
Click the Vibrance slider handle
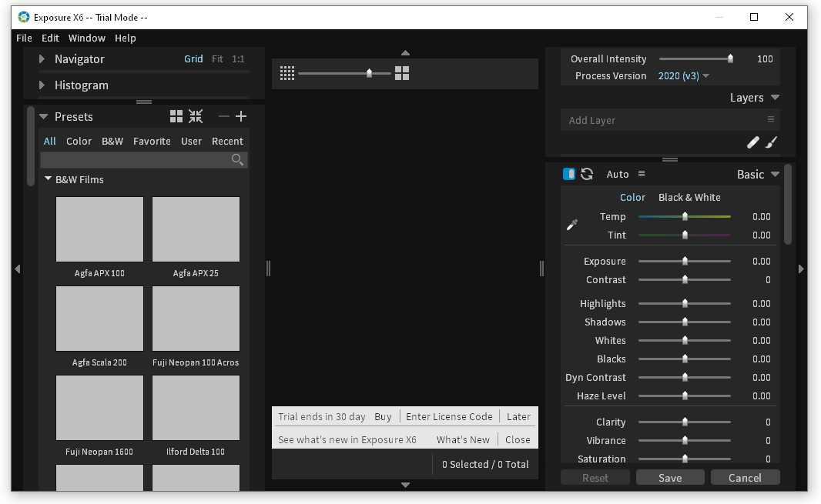coord(685,440)
